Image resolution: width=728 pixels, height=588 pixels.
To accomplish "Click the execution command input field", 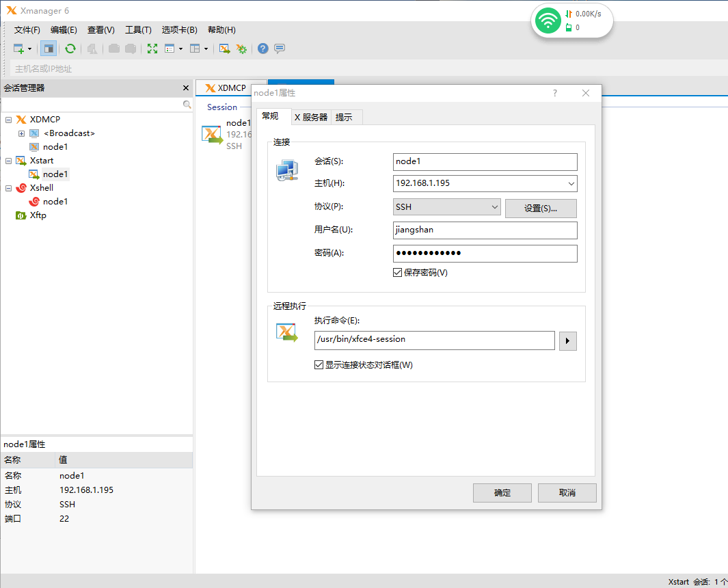I will coord(434,340).
